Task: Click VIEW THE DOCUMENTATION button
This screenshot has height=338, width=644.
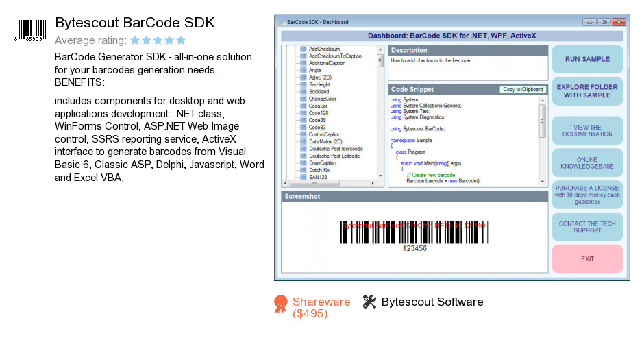Action: click(x=587, y=131)
